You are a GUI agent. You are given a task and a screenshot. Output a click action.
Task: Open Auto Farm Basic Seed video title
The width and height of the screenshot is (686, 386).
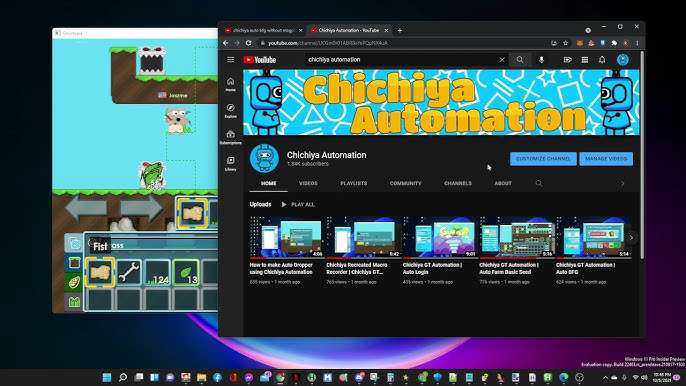(x=509, y=268)
